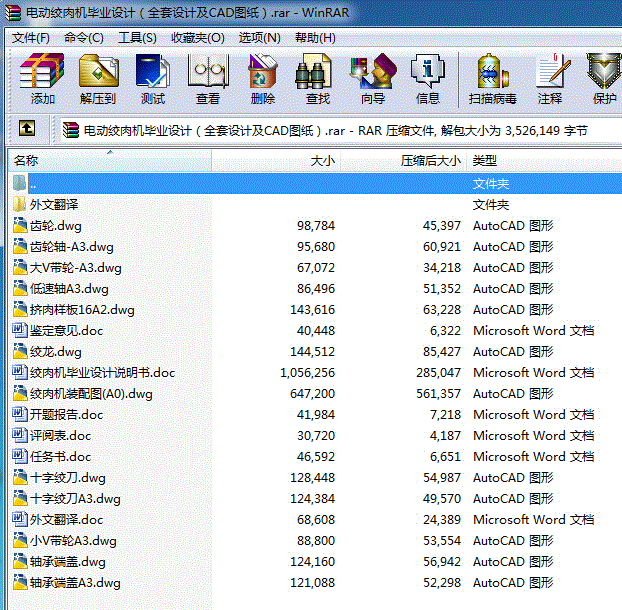Image resolution: width=622 pixels, height=610 pixels.
Task: Click the Word icon of 开题报告.doc
Action: click(20, 414)
